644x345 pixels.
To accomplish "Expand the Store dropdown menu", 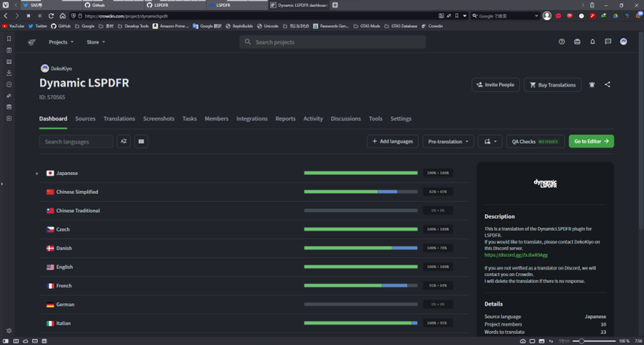I will pos(96,42).
